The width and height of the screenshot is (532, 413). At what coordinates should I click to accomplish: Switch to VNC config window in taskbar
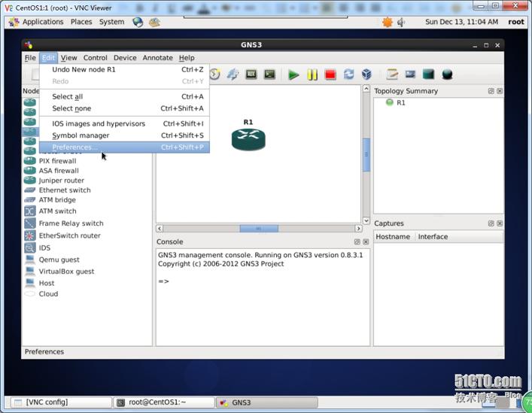coord(61,402)
